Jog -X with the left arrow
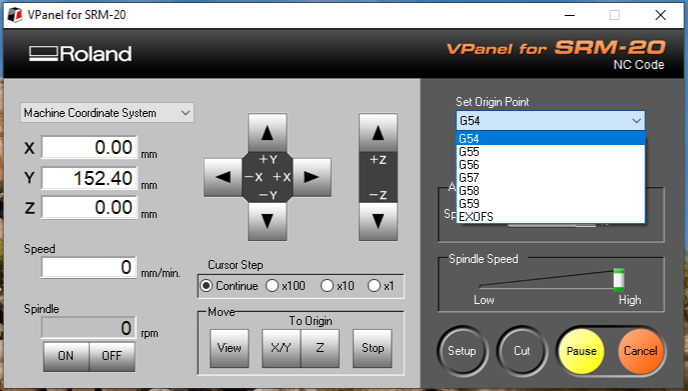Image resolution: width=688 pixels, height=391 pixels. pos(223,177)
